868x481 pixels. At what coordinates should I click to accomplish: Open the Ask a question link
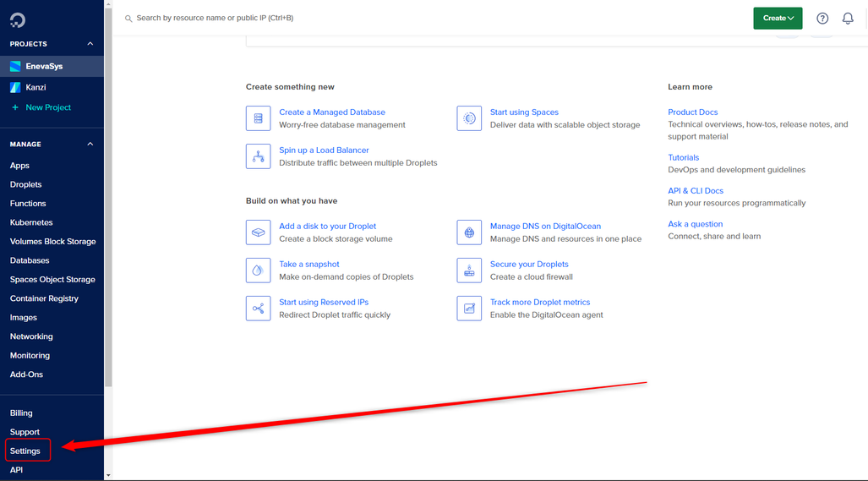[x=696, y=224]
